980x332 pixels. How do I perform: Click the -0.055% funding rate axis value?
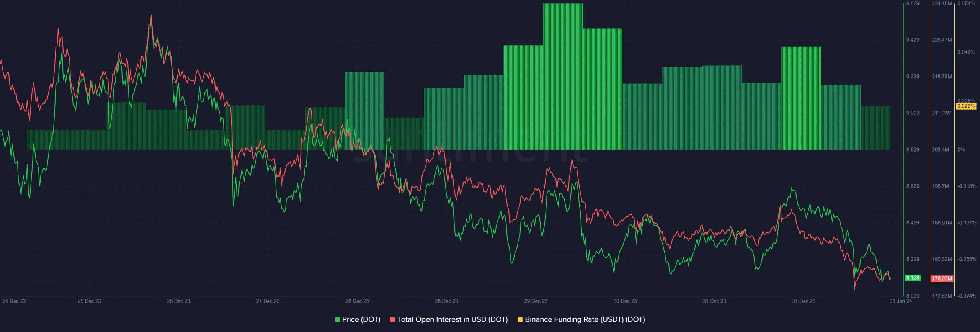click(967, 259)
